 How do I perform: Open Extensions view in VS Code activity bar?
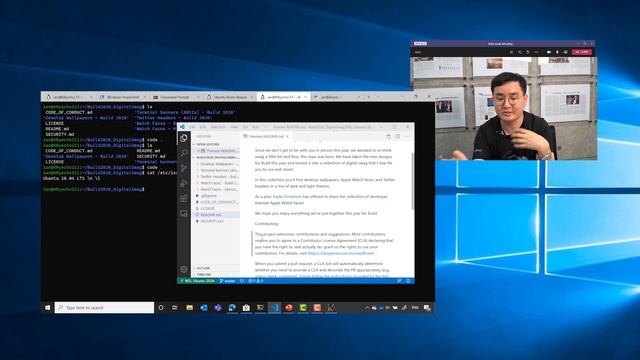click(184, 198)
